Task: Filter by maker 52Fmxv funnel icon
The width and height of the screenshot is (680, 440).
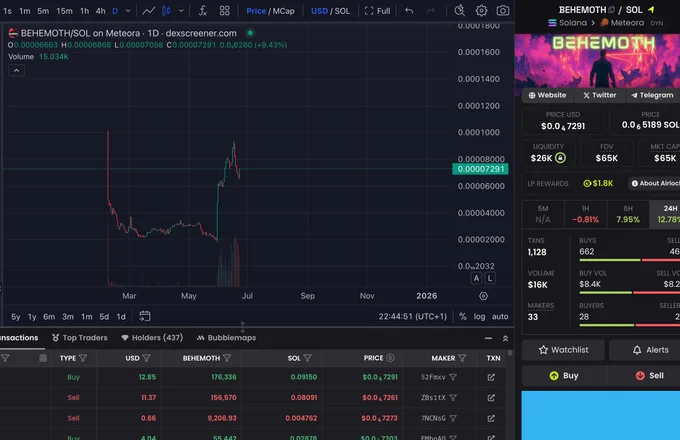Action: click(x=453, y=377)
